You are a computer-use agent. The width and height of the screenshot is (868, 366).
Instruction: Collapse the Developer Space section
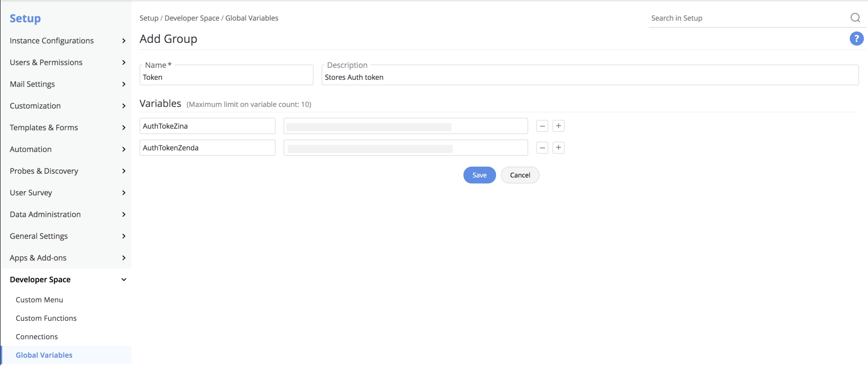click(x=67, y=280)
